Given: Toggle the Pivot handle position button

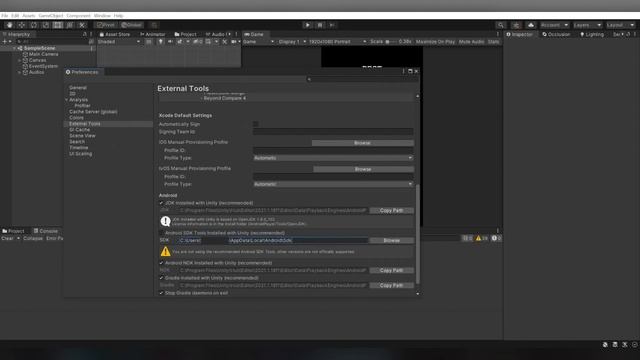Looking at the screenshot, I should tap(106, 25).
